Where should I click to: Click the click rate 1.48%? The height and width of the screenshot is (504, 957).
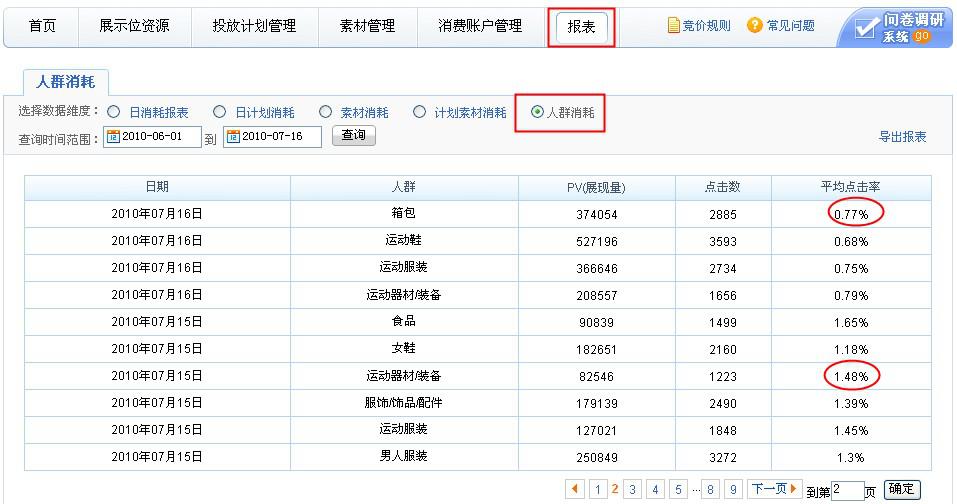(851, 376)
